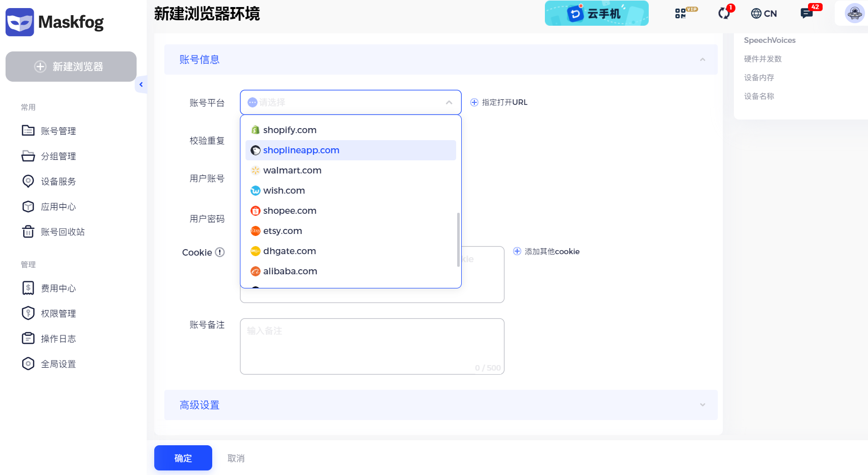
Task: Click the plus icon beside 指定打开URL
Action: (474, 102)
